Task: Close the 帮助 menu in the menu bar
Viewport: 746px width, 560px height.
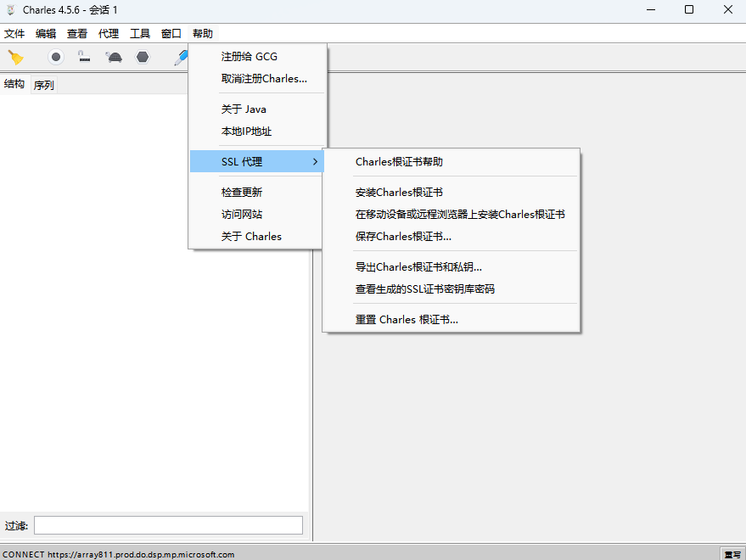Action: tap(203, 34)
